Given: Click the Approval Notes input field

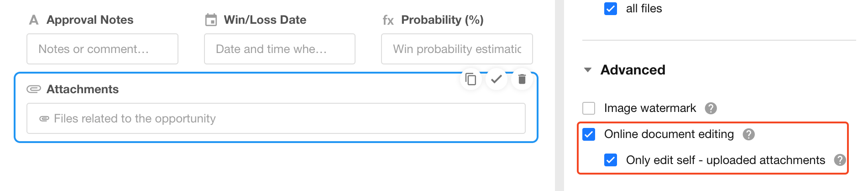Looking at the screenshot, I should tap(102, 49).
